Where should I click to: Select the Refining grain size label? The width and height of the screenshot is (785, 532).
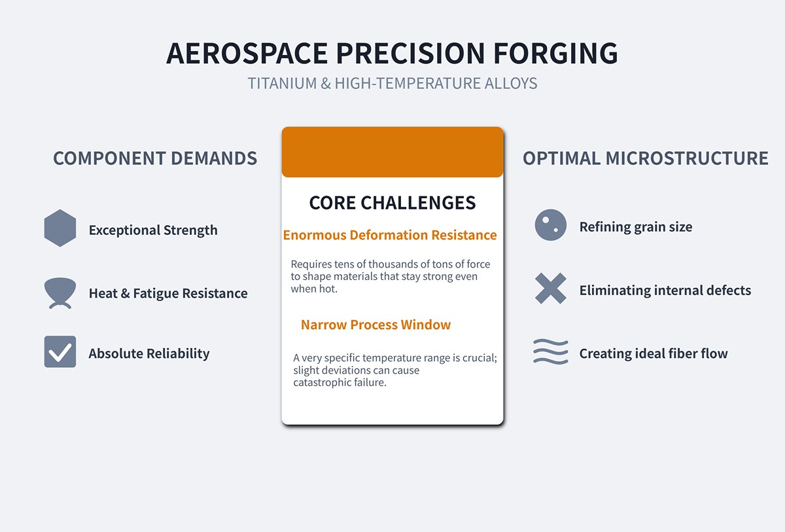coord(636,227)
